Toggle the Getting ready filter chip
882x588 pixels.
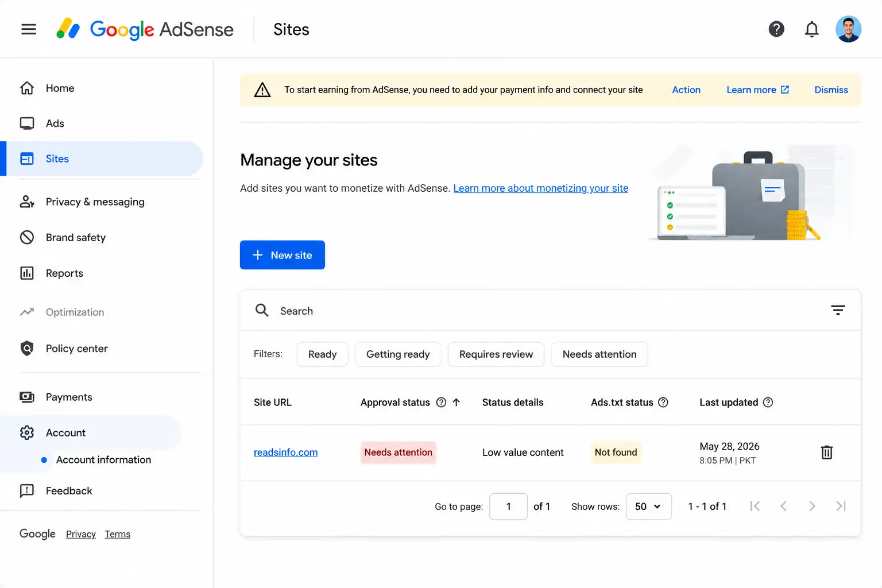coord(398,354)
